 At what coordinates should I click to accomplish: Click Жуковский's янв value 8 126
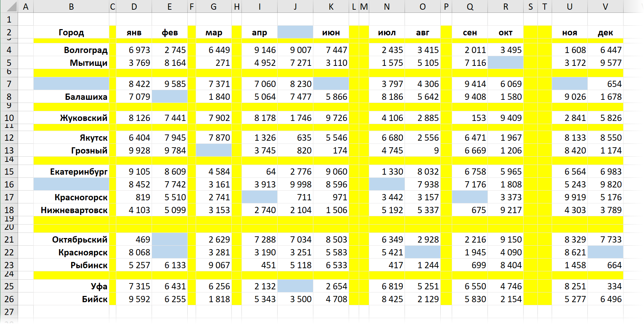(x=134, y=118)
